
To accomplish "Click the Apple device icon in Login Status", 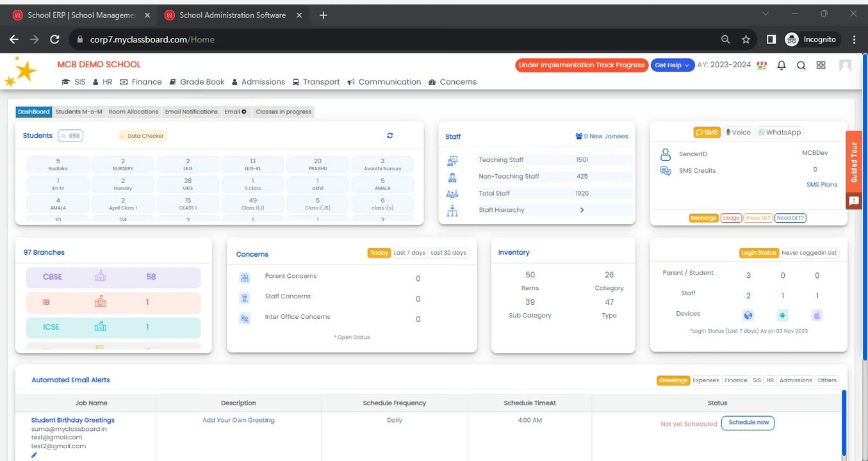I will (817, 315).
